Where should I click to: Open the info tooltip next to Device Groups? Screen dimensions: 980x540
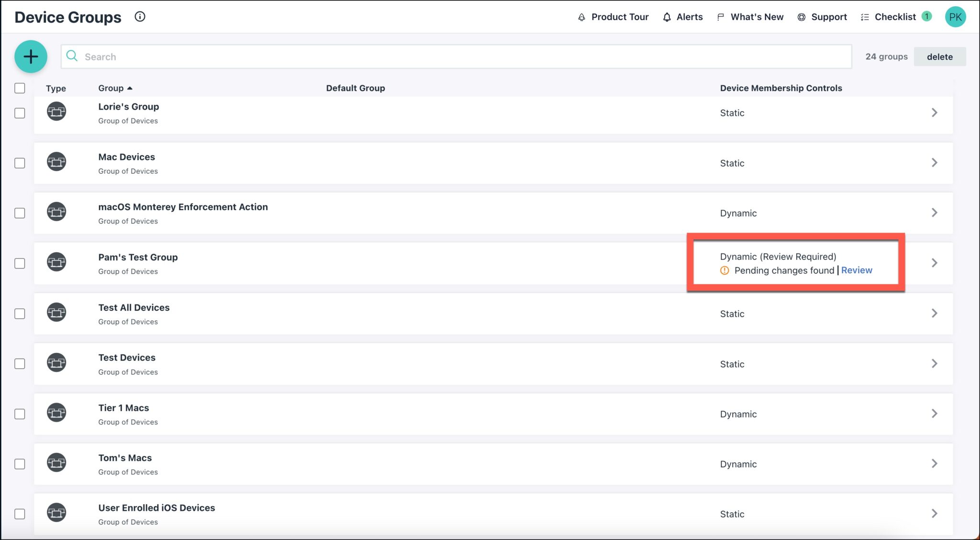click(x=140, y=17)
